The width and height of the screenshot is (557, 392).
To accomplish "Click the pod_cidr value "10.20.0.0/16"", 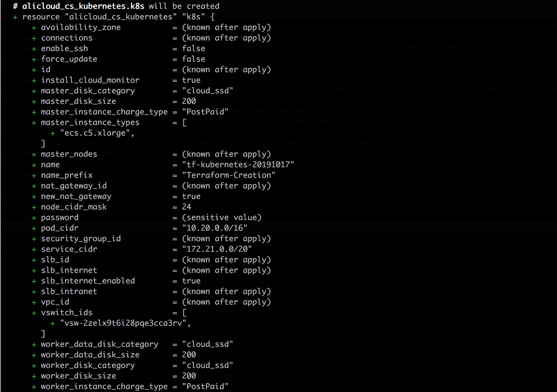I will (x=215, y=228).
